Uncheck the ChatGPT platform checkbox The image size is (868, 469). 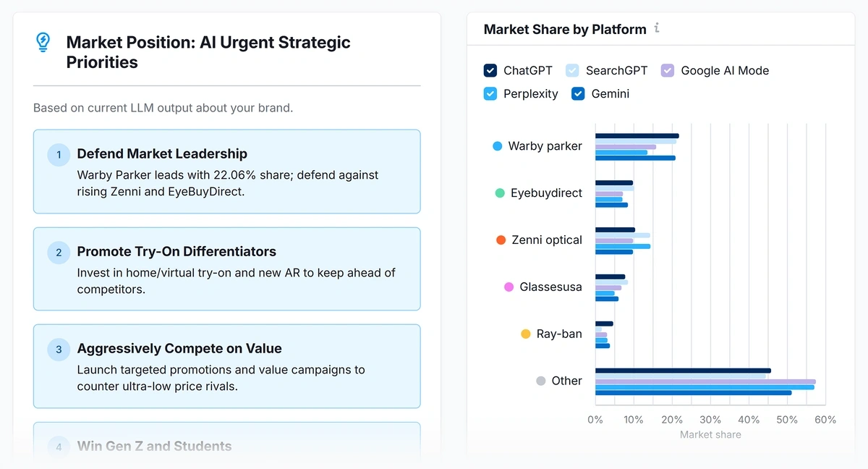coord(492,70)
